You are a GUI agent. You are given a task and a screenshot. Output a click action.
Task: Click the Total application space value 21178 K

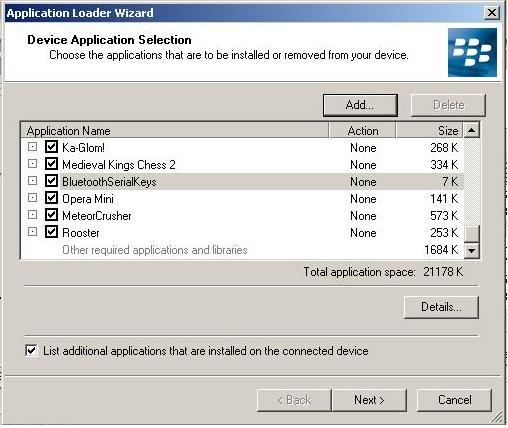443,272
